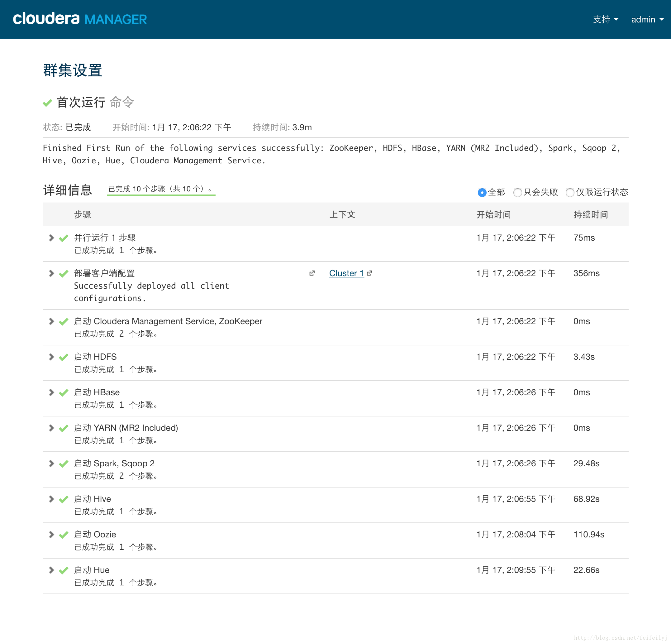Click green checkmark on 并行运行 1 步骤 row
The height and width of the screenshot is (644, 671).
[x=64, y=238]
